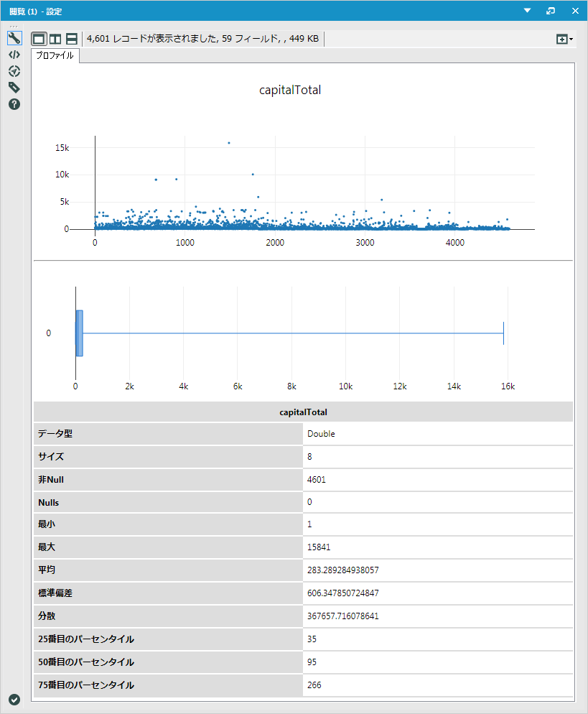Click the Help question mark icon
588x714 pixels.
[14, 104]
